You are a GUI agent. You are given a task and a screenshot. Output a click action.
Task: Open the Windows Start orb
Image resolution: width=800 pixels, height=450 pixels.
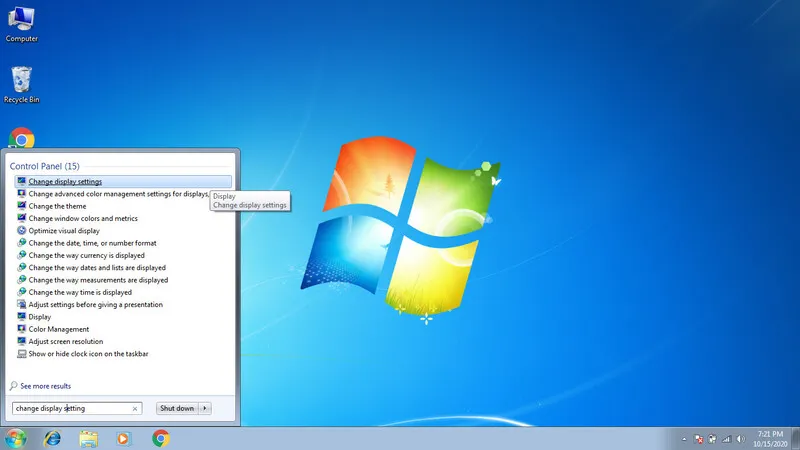(x=15, y=438)
